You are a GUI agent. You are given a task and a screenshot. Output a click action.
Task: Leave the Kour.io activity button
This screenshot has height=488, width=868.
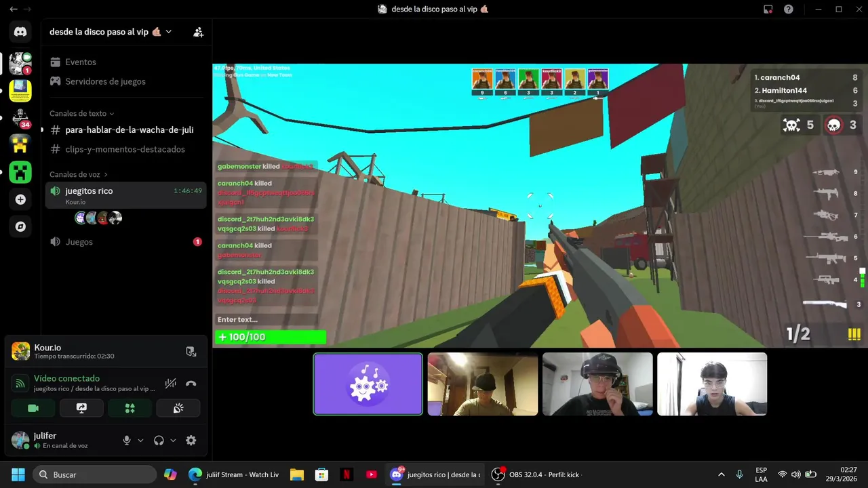click(191, 351)
